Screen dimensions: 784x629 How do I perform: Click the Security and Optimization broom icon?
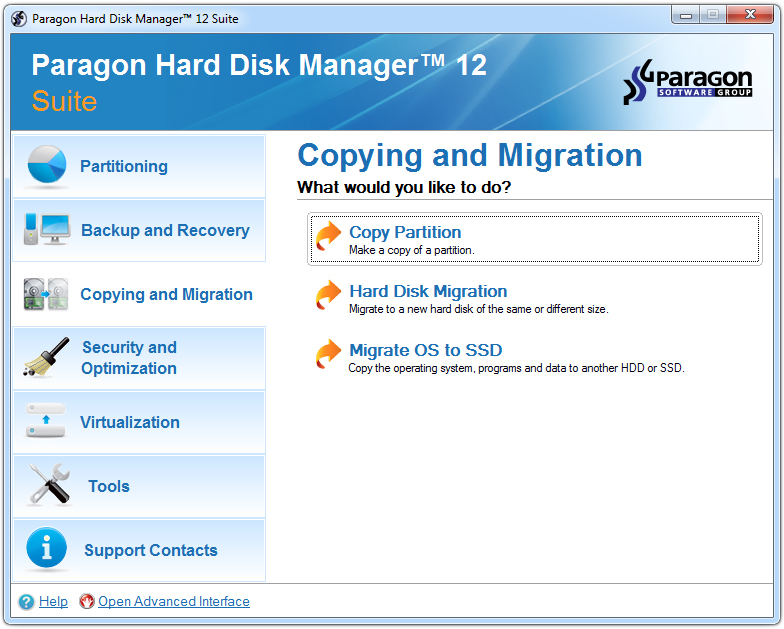(46, 356)
